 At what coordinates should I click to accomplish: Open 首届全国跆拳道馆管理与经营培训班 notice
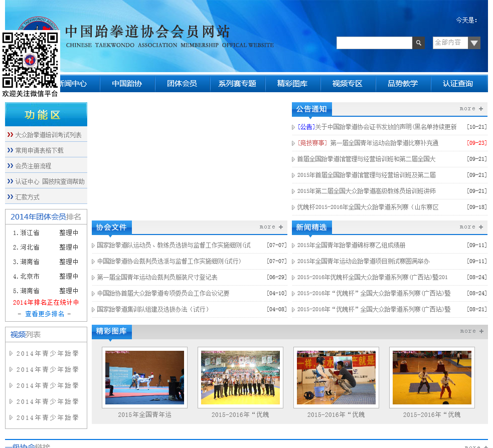pyautogui.click(x=366, y=159)
